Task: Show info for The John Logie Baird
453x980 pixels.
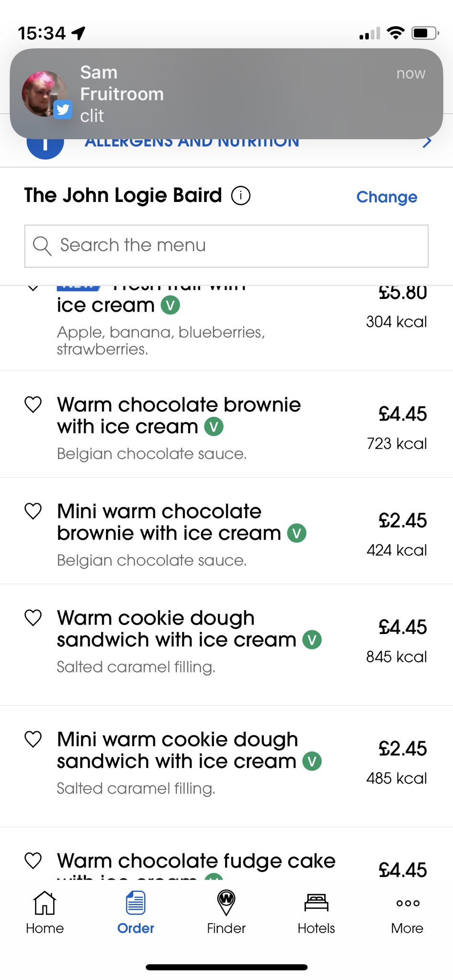Action: [241, 196]
